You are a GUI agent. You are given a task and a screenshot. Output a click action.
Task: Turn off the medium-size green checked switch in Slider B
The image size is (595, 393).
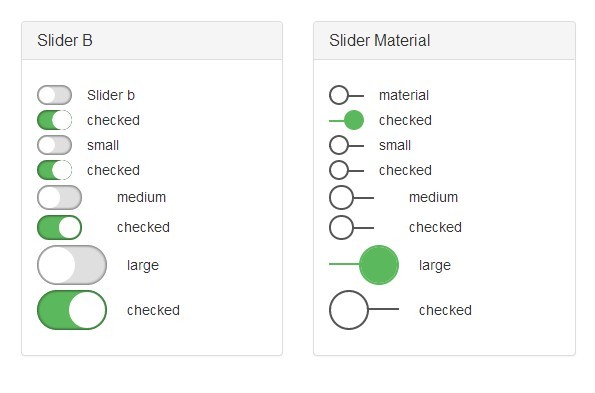pyautogui.click(x=59, y=227)
